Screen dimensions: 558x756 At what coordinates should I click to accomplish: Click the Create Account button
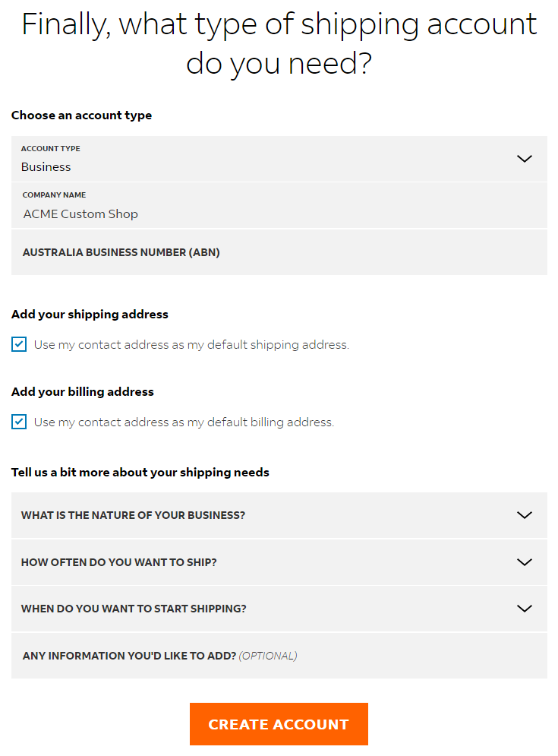tap(279, 724)
